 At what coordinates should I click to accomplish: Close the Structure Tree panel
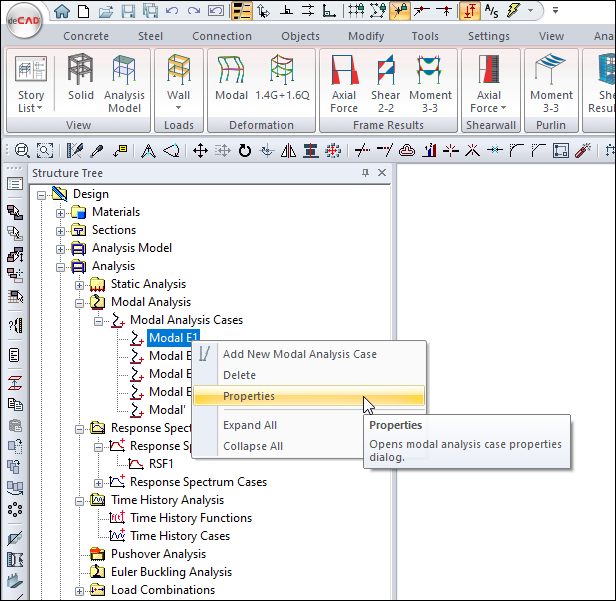tap(380, 173)
